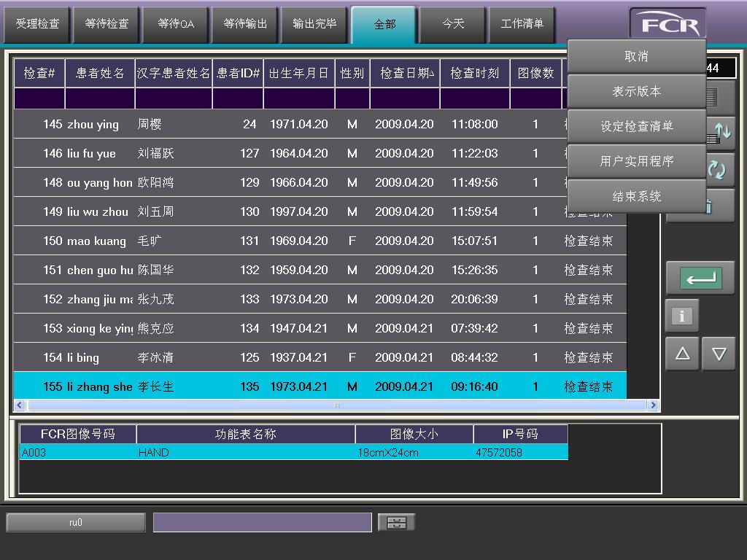Sort by the 检查日期 column header

[x=405, y=74]
